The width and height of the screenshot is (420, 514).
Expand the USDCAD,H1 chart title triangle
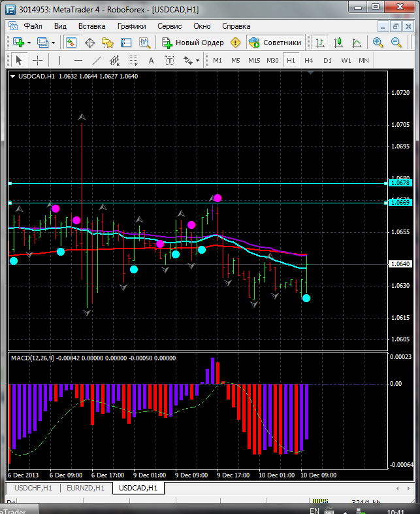(x=13, y=76)
